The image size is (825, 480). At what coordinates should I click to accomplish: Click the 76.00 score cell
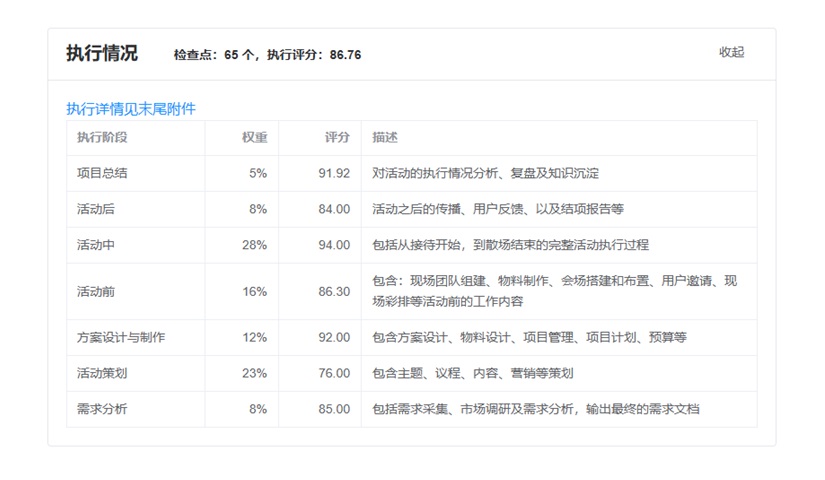point(334,373)
